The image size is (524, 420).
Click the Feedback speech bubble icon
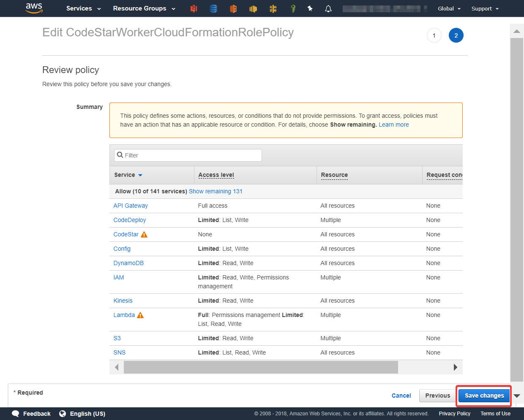tap(16, 414)
